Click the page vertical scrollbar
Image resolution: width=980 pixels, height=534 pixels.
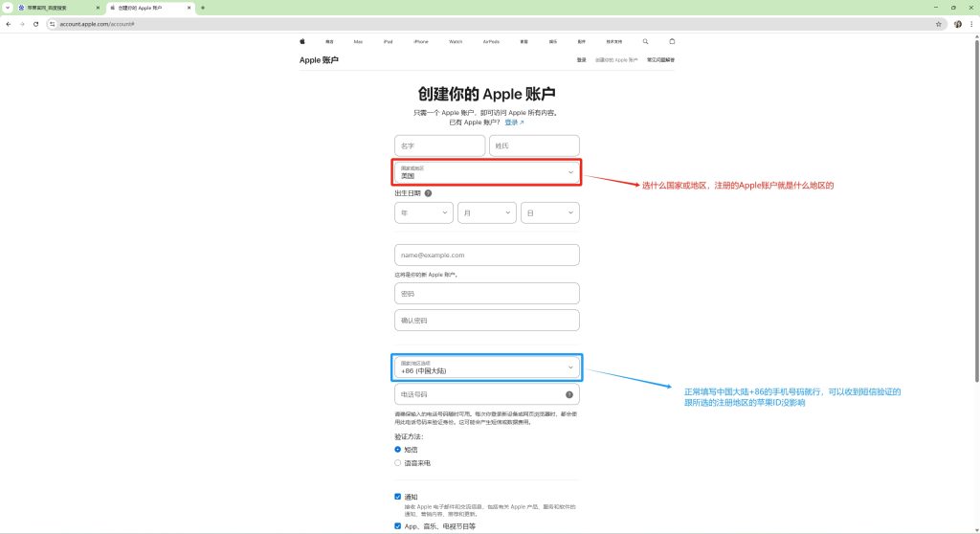[x=976, y=210]
